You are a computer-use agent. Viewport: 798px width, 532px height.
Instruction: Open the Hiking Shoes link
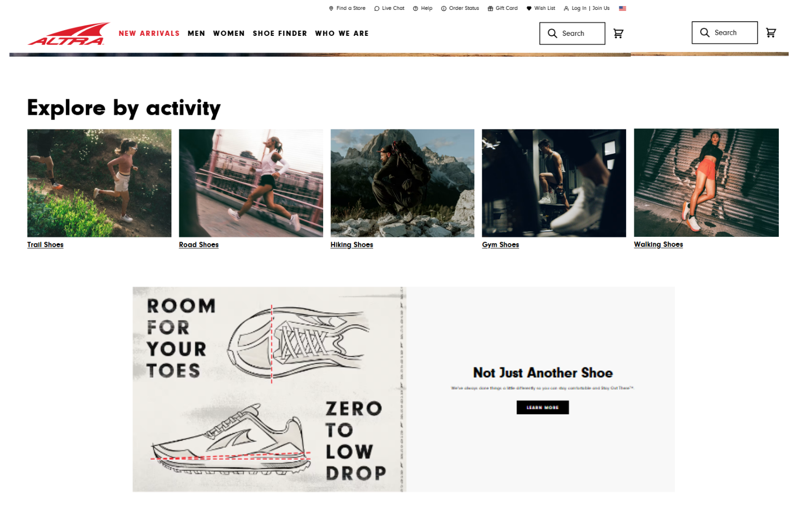pyautogui.click(x=352, y=245)
